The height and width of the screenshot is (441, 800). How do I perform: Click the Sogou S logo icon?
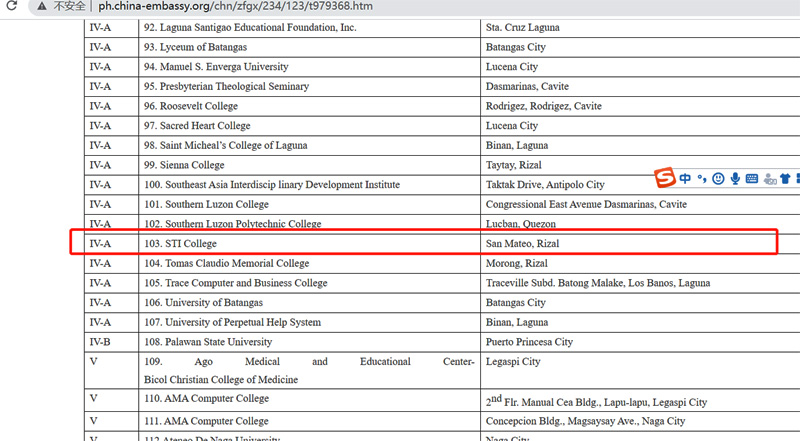tap(665, 178)
